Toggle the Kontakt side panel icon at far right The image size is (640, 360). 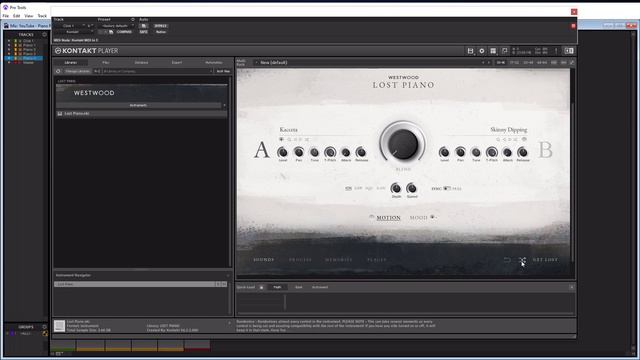569,51
